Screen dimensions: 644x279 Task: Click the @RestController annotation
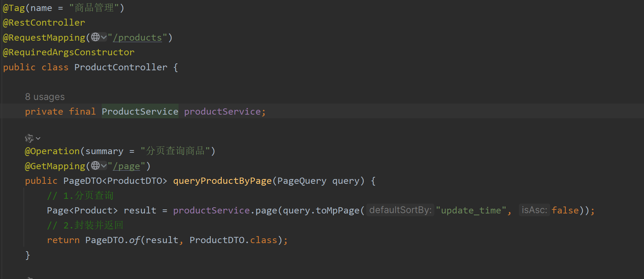click(44, 23)
